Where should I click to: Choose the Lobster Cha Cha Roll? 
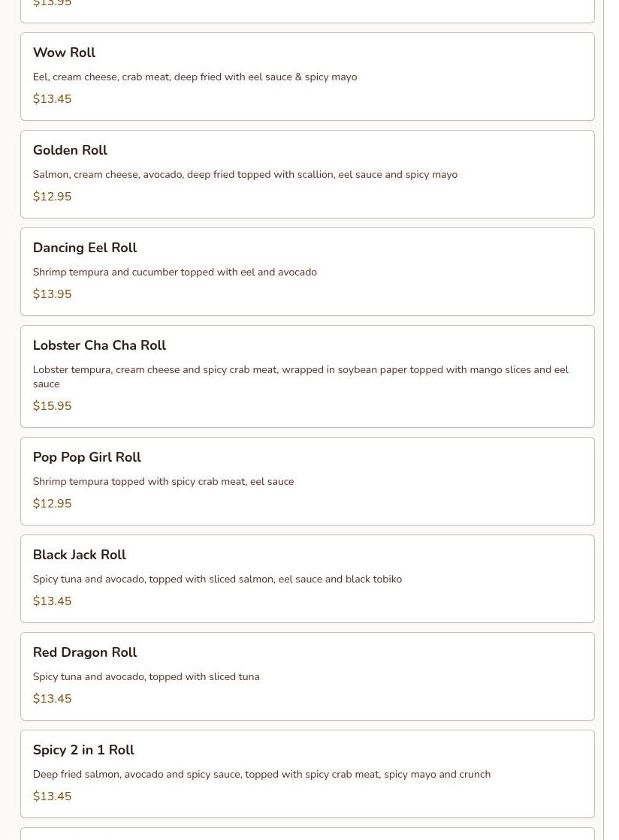coord(99,345)
